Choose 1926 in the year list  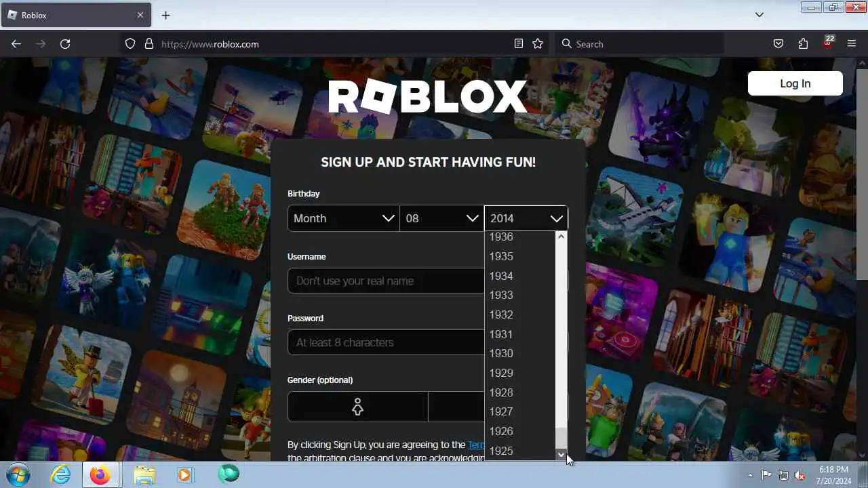click(x=520, y=431)
